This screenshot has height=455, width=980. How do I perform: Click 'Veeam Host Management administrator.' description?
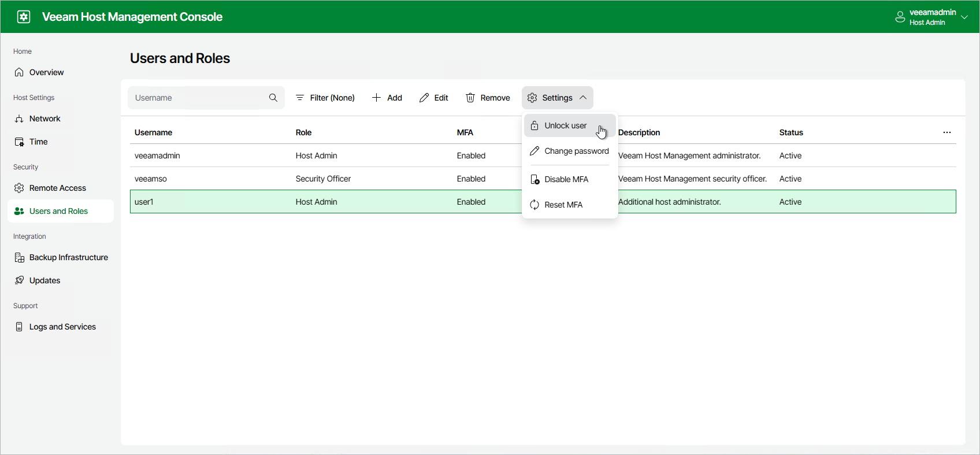coord(689,156)
